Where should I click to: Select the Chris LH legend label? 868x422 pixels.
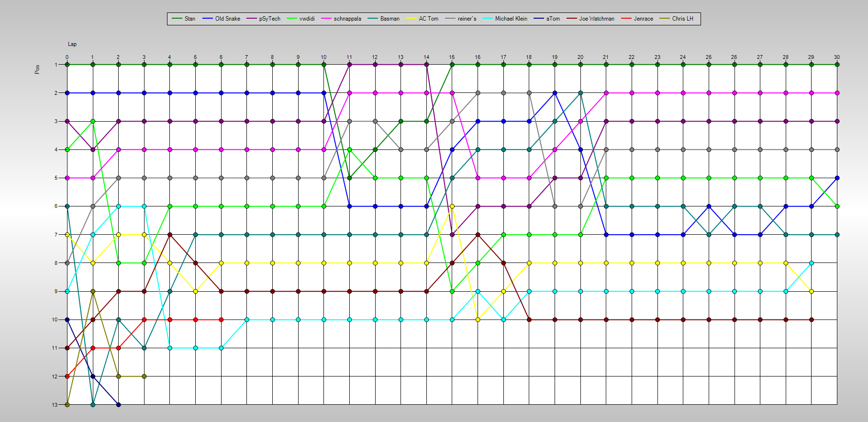click(682, 19)
